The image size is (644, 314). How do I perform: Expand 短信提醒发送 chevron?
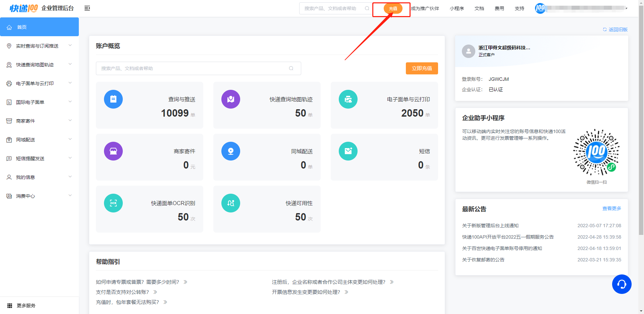[x=70, y=158]
